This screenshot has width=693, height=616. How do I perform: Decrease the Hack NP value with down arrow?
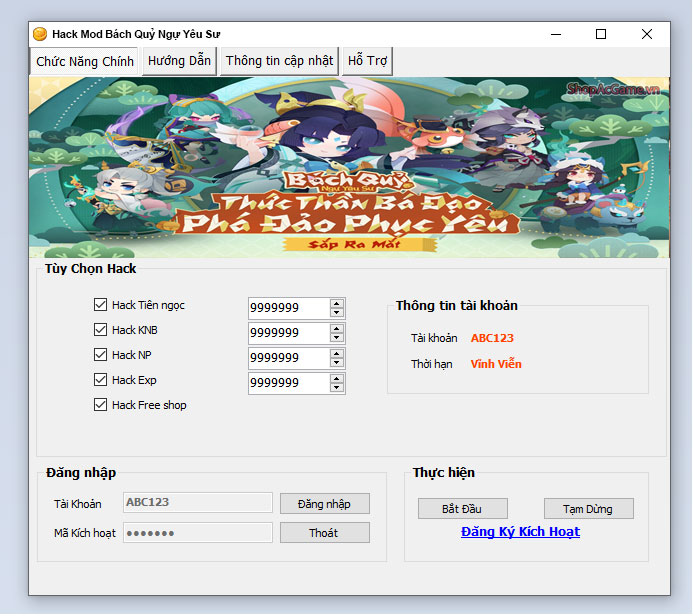coord(337,363)
